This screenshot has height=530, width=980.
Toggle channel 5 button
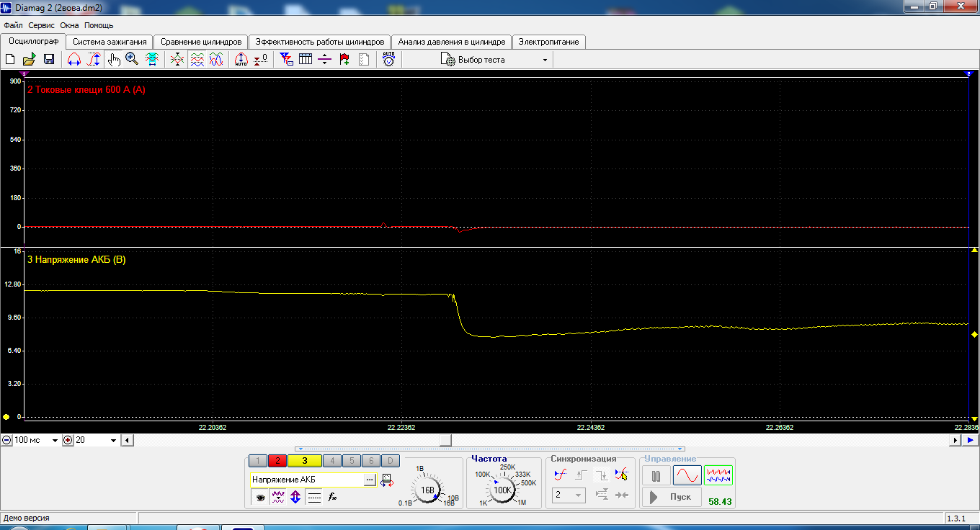coord(351,461)
